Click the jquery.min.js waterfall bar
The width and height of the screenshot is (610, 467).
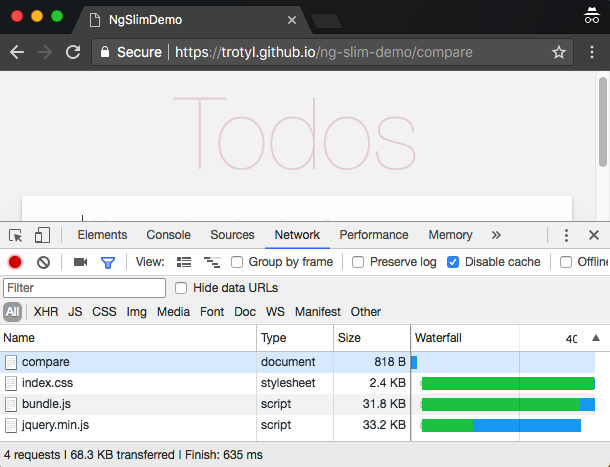(501, 425)
